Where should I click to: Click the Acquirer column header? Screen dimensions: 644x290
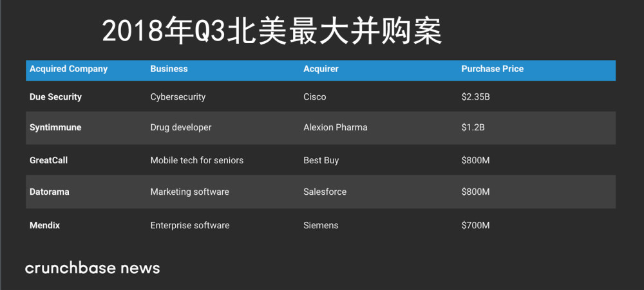coord(321,69)
